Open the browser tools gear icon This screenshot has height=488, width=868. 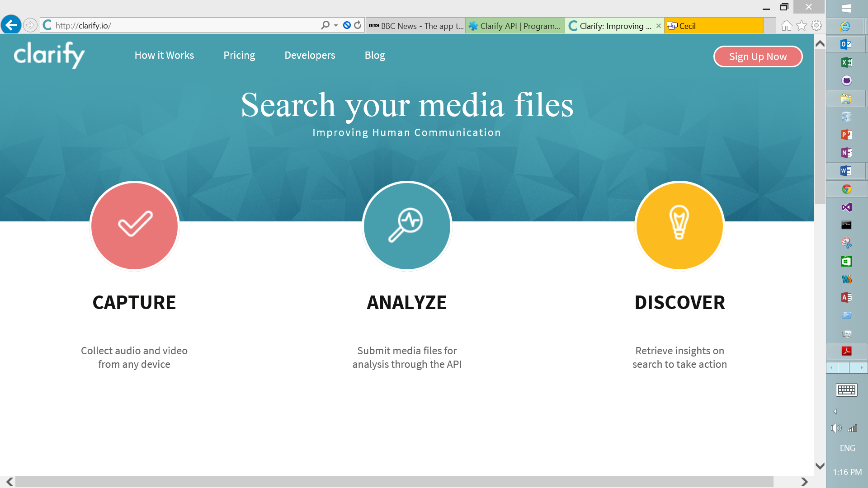click(x=816, y=26)
